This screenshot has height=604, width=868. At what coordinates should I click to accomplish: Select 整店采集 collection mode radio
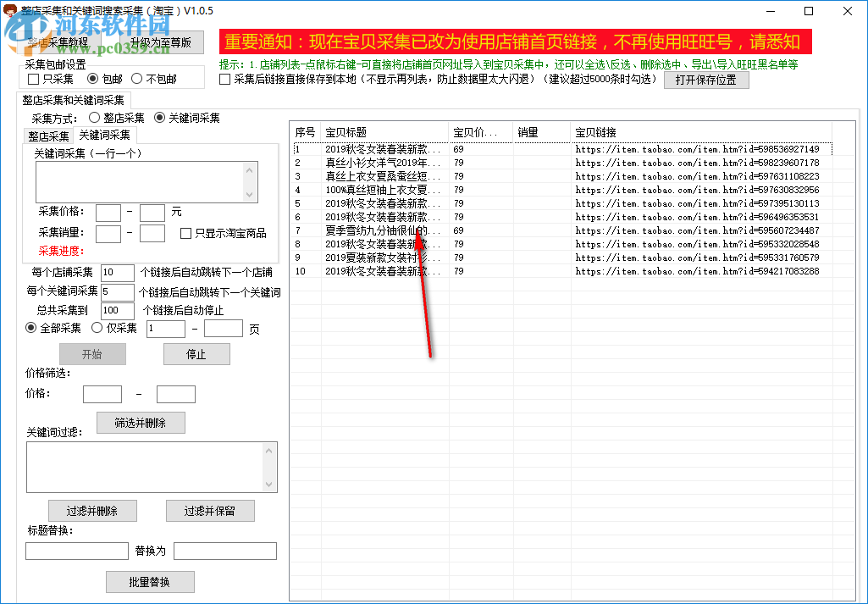click(94, 118)
